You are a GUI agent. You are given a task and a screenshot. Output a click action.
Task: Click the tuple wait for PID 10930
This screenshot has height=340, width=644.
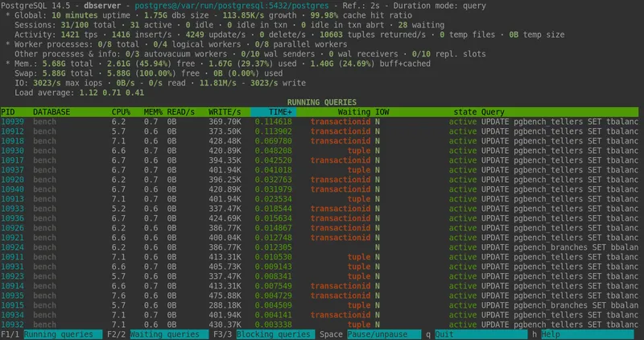(x=359, y=151)
